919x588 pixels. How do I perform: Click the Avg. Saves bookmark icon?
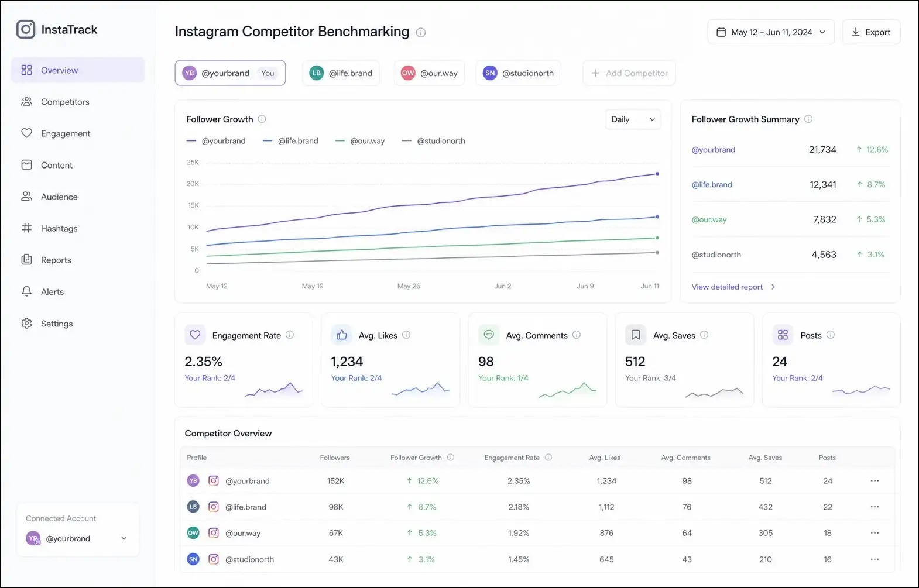[x=636, y=335]
